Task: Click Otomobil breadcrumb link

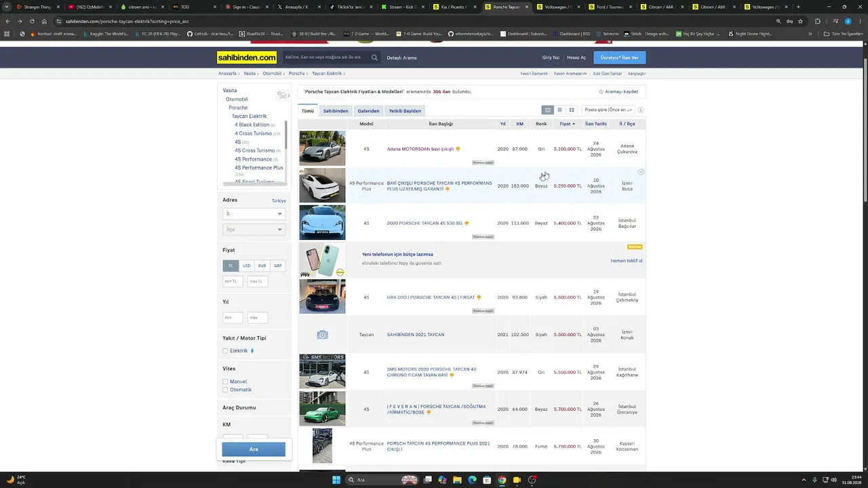Action: pos(272,73)
